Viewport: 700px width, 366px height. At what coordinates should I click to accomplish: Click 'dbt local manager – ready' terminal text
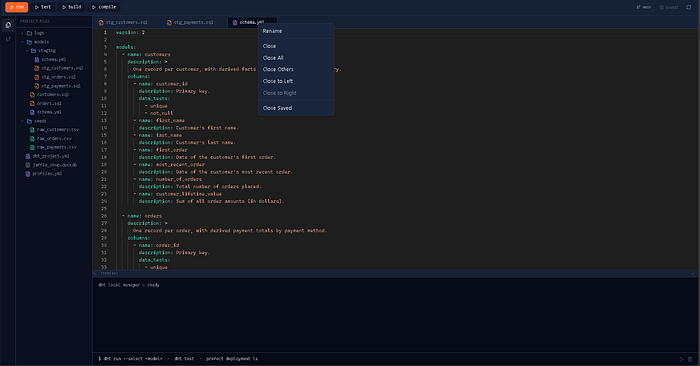(x=129, y=285)
